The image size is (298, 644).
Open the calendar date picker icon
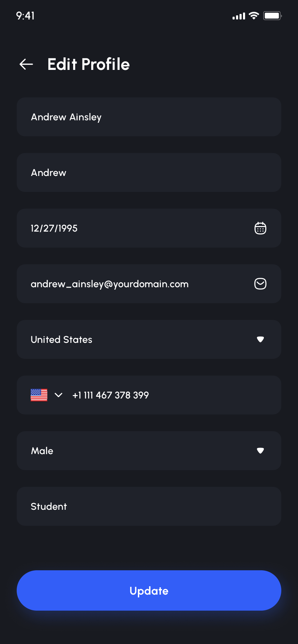click(260, 228)
